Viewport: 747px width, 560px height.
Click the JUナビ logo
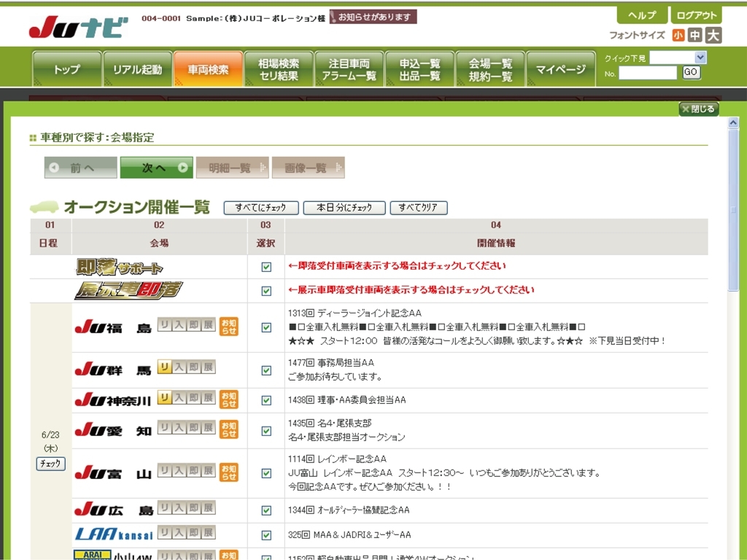79,27
